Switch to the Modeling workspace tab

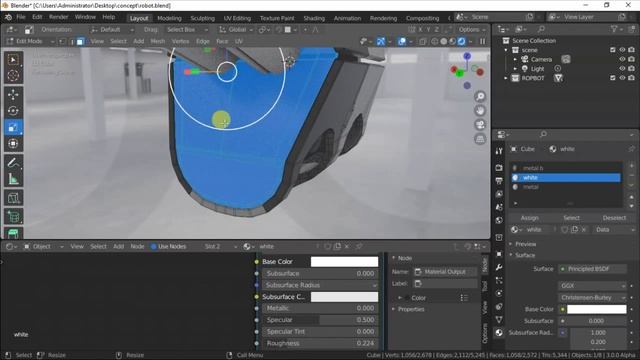click(169, 18)
